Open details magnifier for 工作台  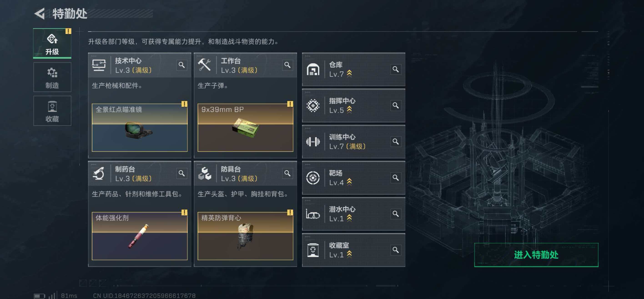pos(287,65)
